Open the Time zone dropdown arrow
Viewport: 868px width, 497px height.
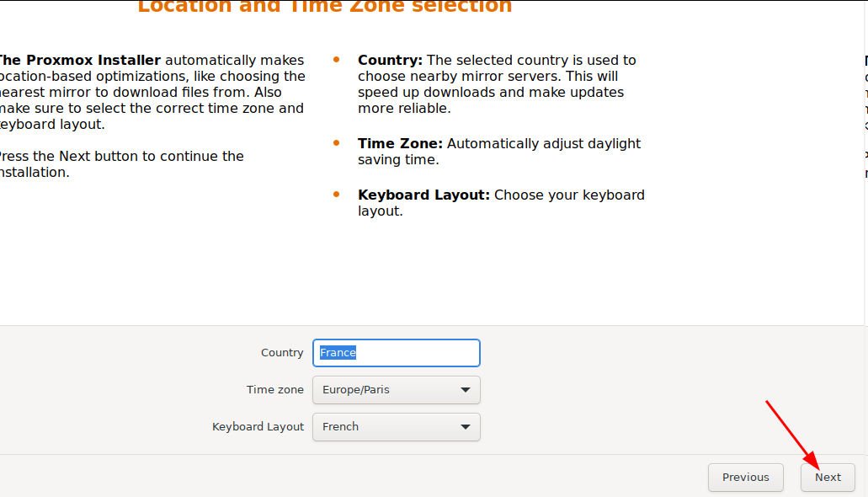(466, 390)
